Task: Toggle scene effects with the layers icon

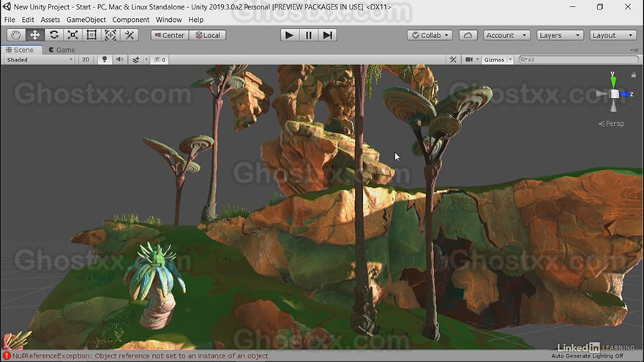Action: 136,59
